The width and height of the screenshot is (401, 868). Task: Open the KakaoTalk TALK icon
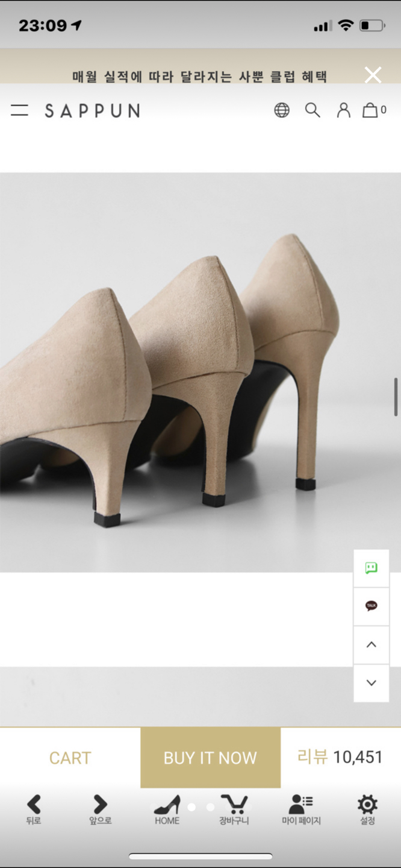click(371, 606)
